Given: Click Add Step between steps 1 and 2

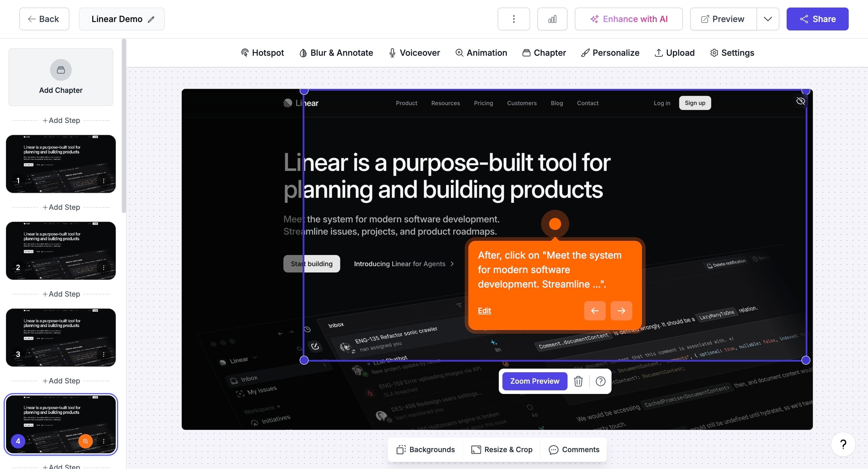Looking at the screenshot, I should coord(61,207).
